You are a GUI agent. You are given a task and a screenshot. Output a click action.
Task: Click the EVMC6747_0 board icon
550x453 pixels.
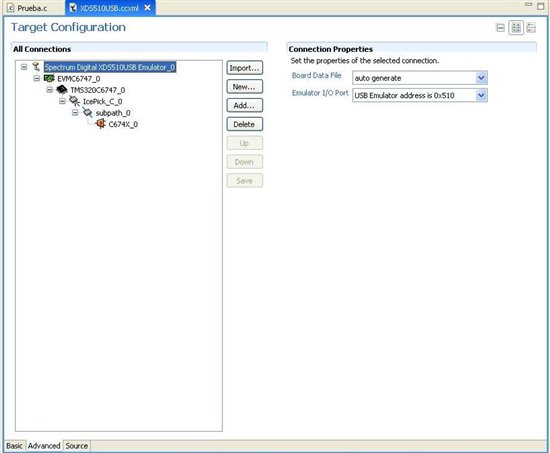[x=49, y=78]
